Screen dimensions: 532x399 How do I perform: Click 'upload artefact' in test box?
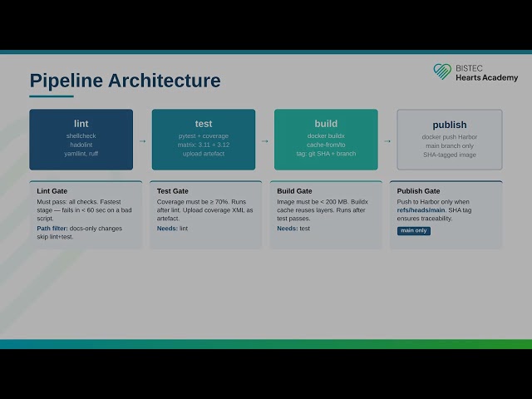coord(204,153)
